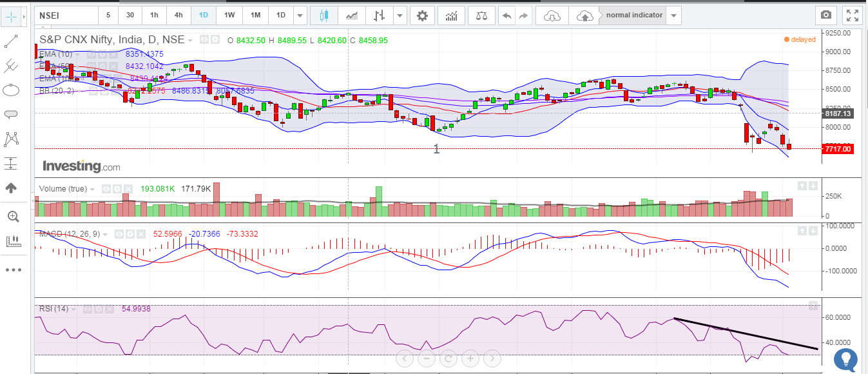Click the normal indicator layout name

(634, 15)
